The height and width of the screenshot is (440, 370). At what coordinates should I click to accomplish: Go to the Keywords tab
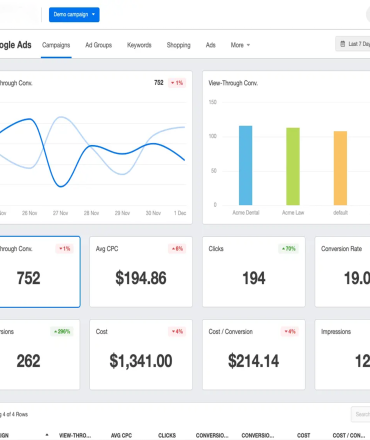pyautogui.click(x=139, y=45)
